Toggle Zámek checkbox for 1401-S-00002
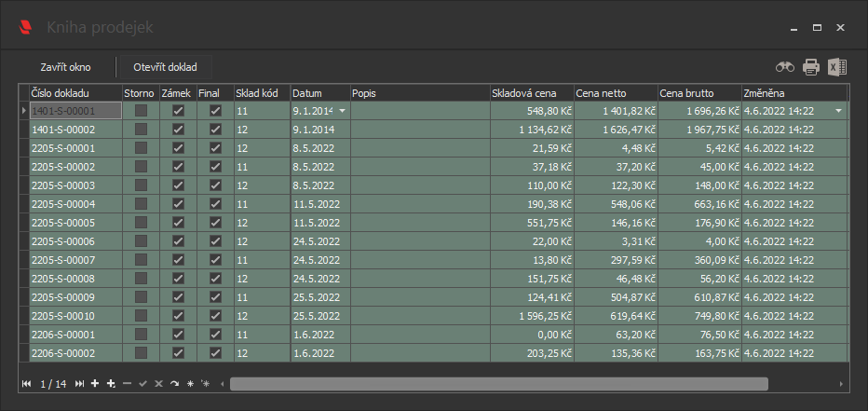Viewport: 868px width, 411px height. tap(178, 130)
